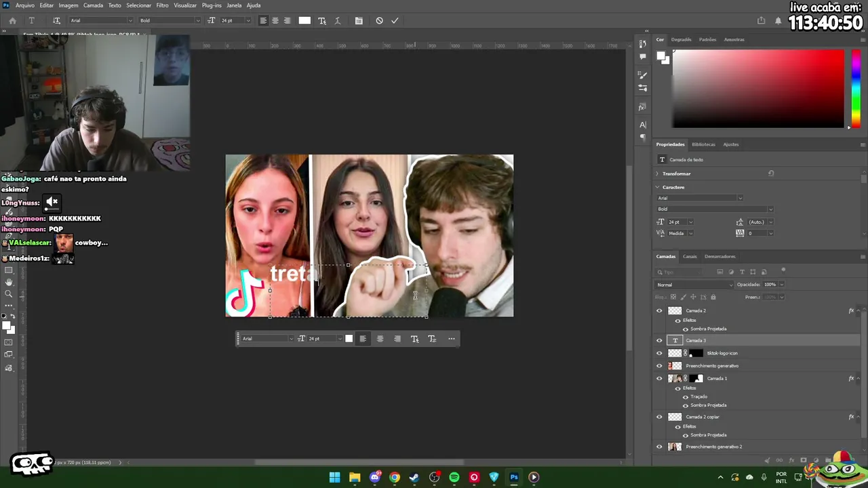Open the font style Bold dropdown in options bar
This screenshot has width=868, height=488.
pyautogui.click(x=198, y=20)
